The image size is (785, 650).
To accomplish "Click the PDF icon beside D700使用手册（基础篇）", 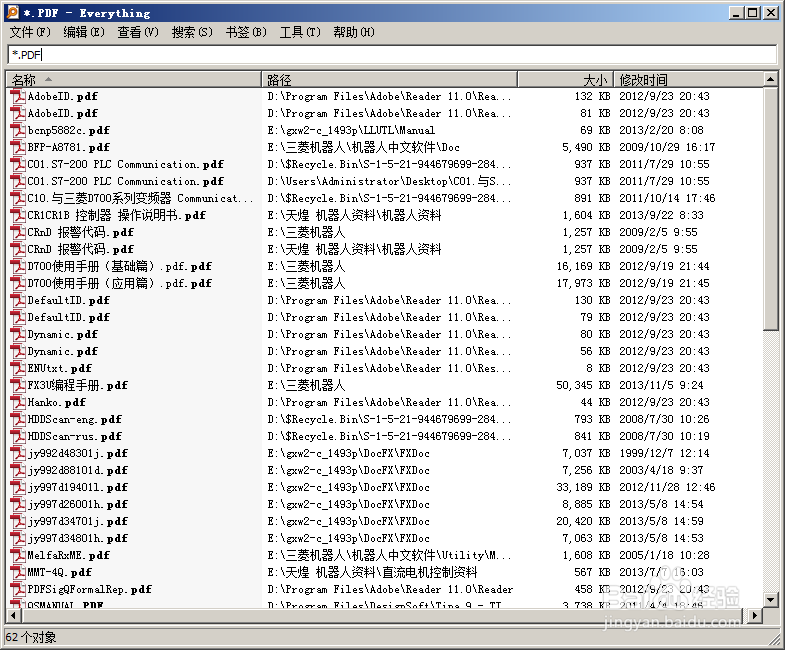I will [18, 266].
